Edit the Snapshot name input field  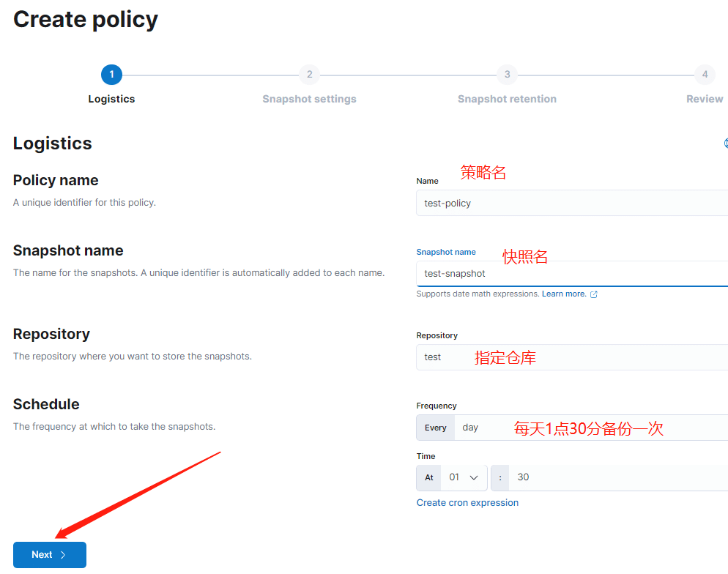pyautogui.click(x=572, y=274)
